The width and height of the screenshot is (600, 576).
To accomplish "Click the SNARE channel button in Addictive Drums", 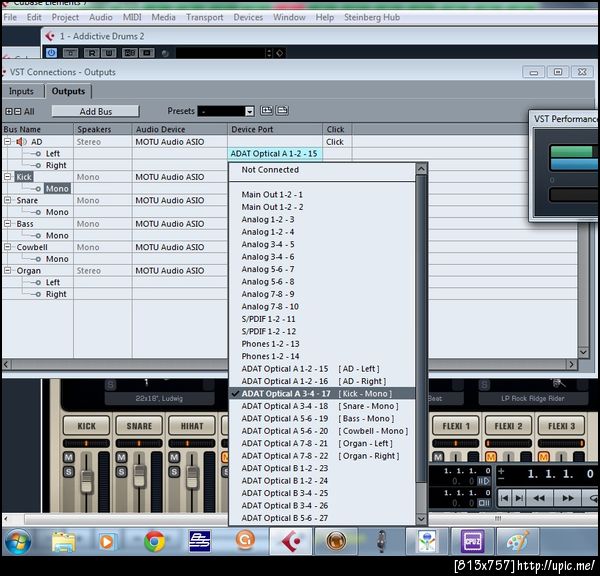I will pyautogui.click(x=139, y=426).
